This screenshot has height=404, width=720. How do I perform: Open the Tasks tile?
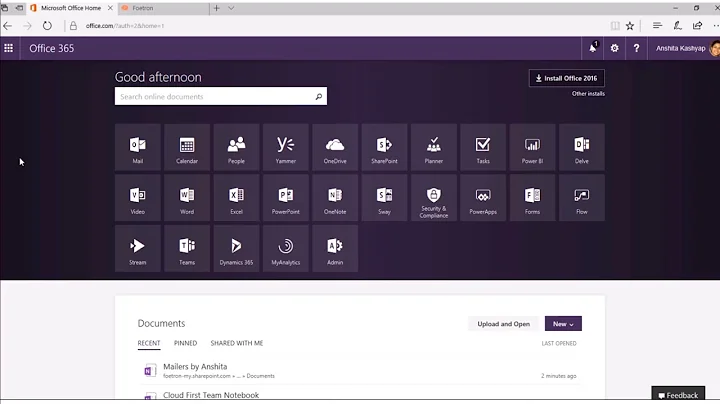point(483,147)
